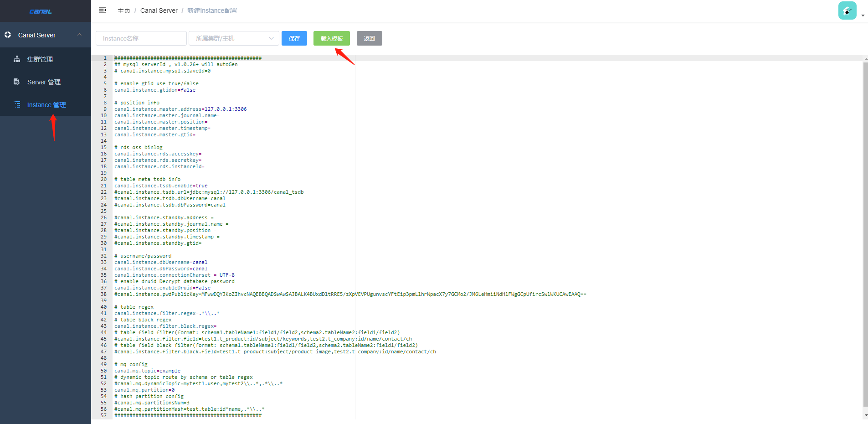This screenshot has width=868, height=424.
Task: Click line canal.instance.tsdb.enable=true
Action: click(x=161, y=186)
